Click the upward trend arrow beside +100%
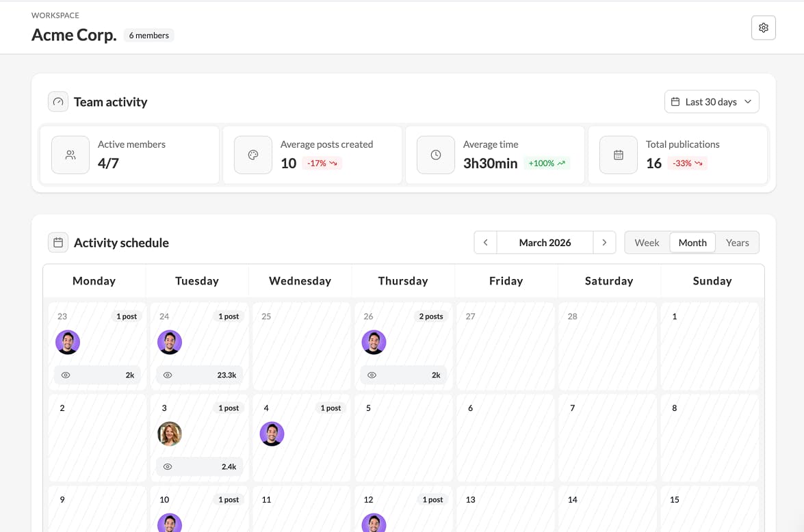Image resolution: width=804 pixels, height=532 pixels. (561, 163)
